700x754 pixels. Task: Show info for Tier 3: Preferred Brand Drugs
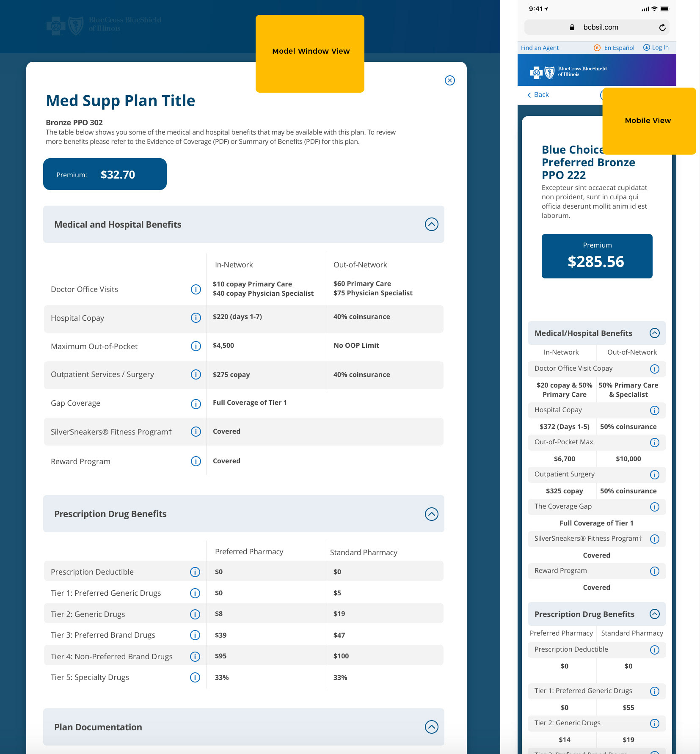(x=195, y=635)
